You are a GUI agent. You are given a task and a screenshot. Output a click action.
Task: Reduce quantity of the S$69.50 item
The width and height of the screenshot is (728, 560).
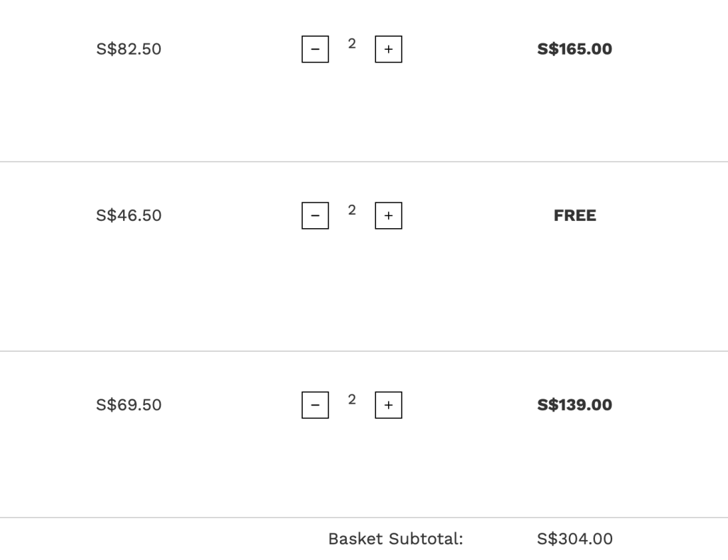(x=315, y=405)
